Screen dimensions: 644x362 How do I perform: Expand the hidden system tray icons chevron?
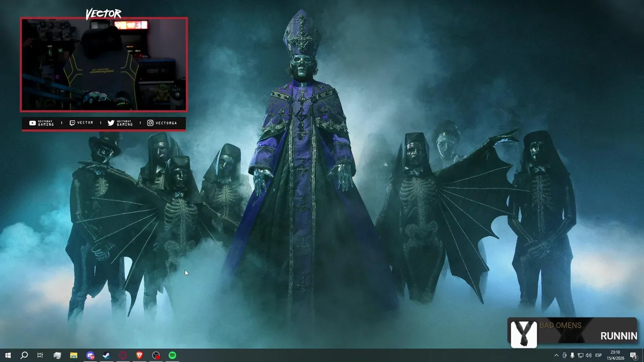pos(556,355)
